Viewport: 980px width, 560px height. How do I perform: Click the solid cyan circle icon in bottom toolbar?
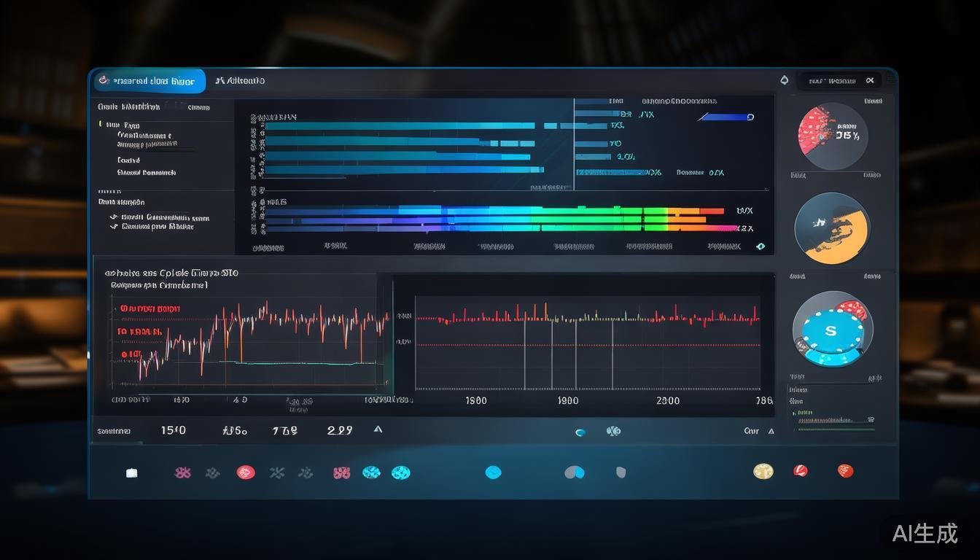(493, 472)
